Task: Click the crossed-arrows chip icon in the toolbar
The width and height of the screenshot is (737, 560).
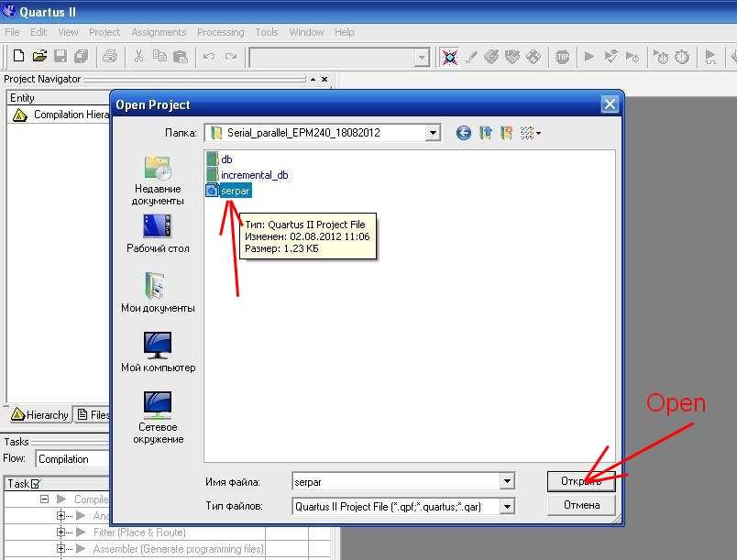Action: 450,58
